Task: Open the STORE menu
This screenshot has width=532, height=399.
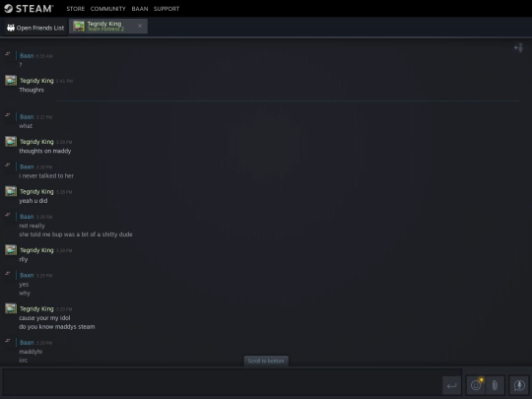Action: [x=75, y=9]
